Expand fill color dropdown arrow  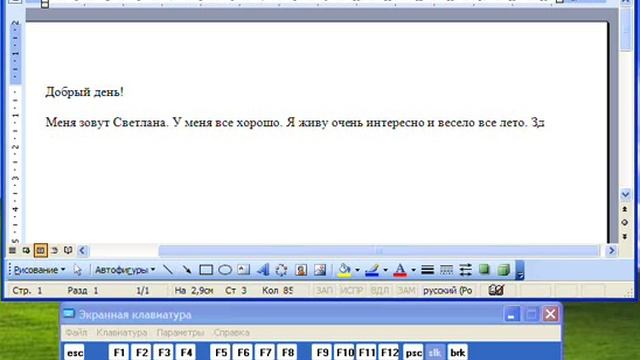pyautogui.click(x=357, y=270)
